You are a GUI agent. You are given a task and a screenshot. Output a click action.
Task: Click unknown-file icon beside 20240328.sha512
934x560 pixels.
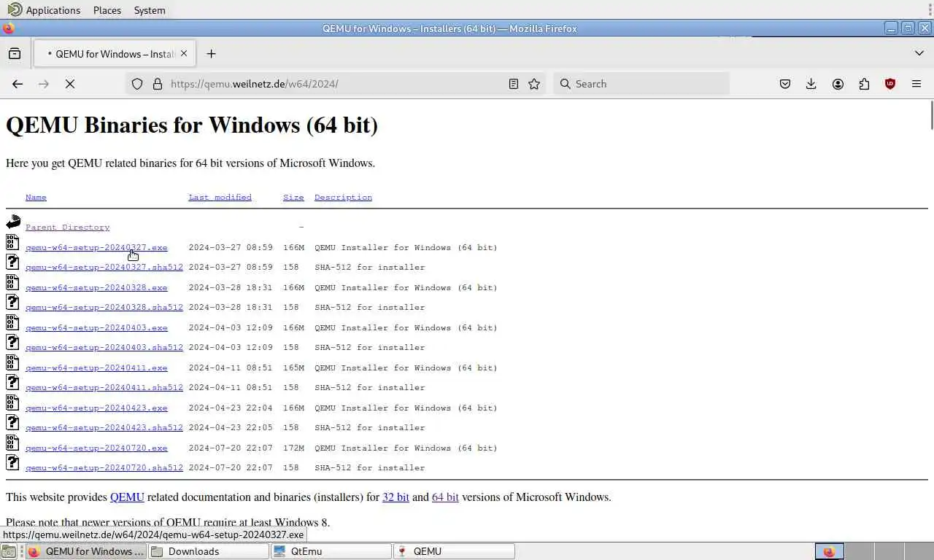point(12,302)
